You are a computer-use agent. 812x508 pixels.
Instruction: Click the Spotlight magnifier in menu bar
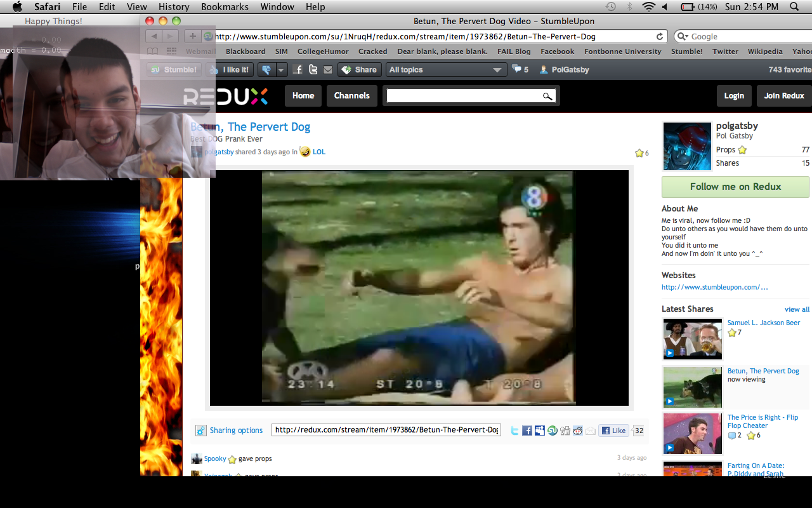(794, 7)
